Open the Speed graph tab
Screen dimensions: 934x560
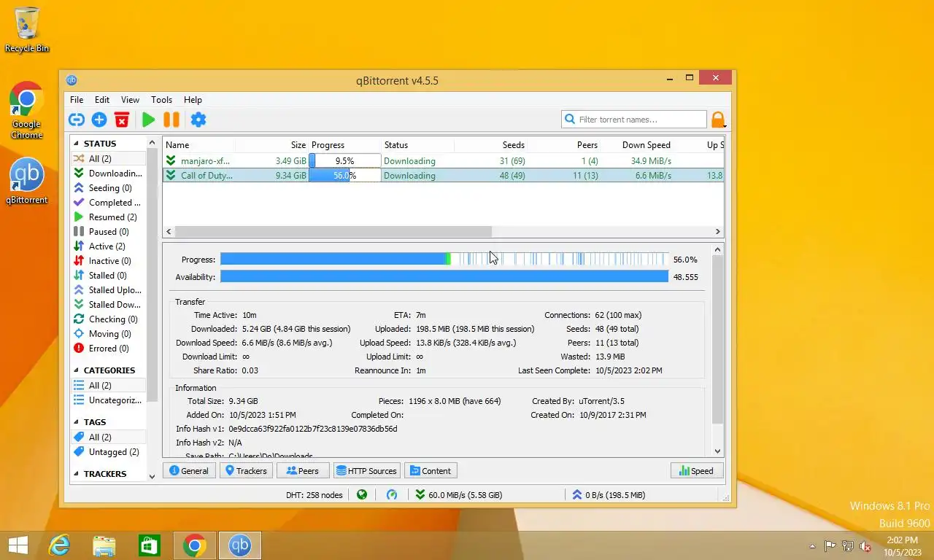[x=696, y=471]
